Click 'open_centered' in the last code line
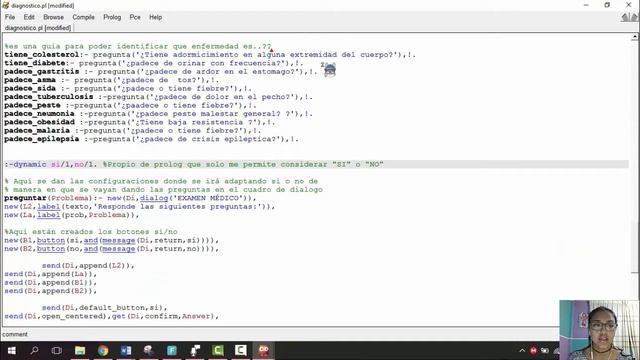Screen dimensions: 640x360 [x=72, y=316]
